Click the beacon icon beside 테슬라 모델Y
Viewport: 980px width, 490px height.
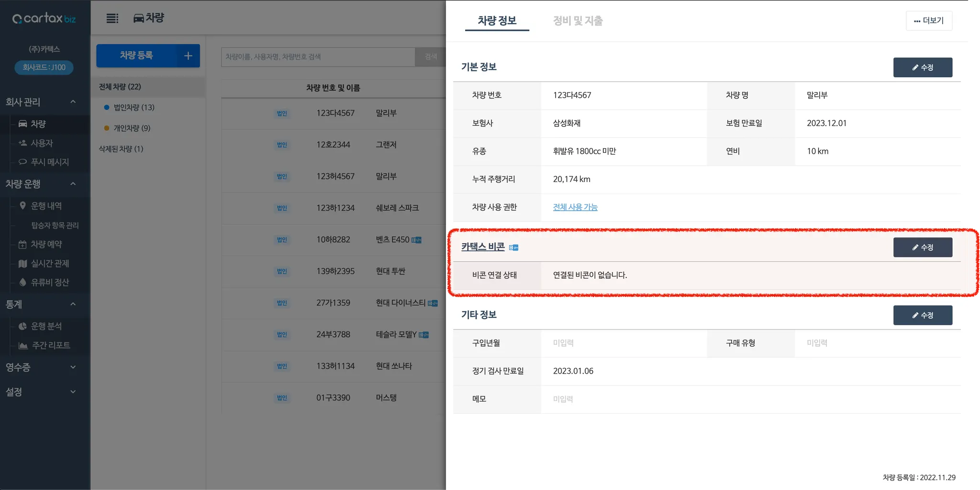coord(423,335)
